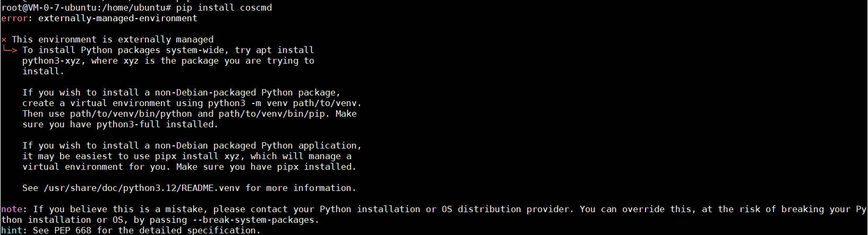This screenshot has height=235, width=868.
Task: Click the 'path/to/venv/bin/python' path
Action: click(x=131, y=114)
